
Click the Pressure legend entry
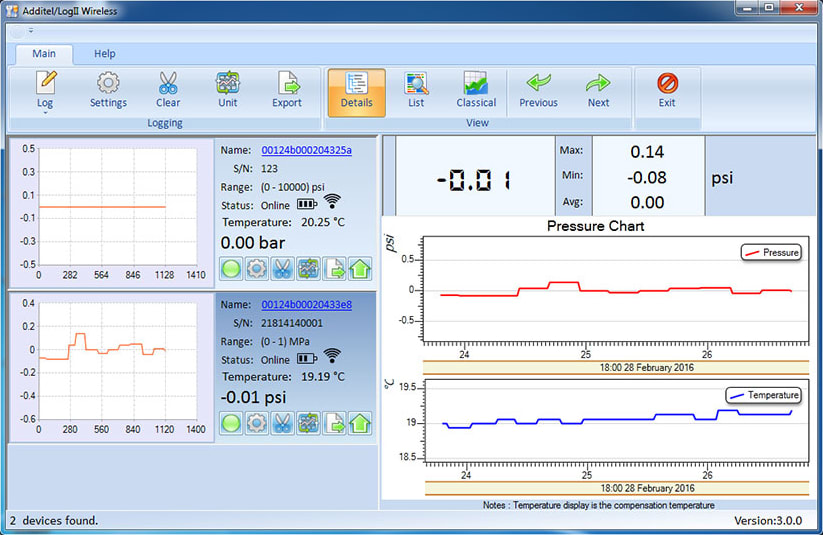[x=771, y=253]
